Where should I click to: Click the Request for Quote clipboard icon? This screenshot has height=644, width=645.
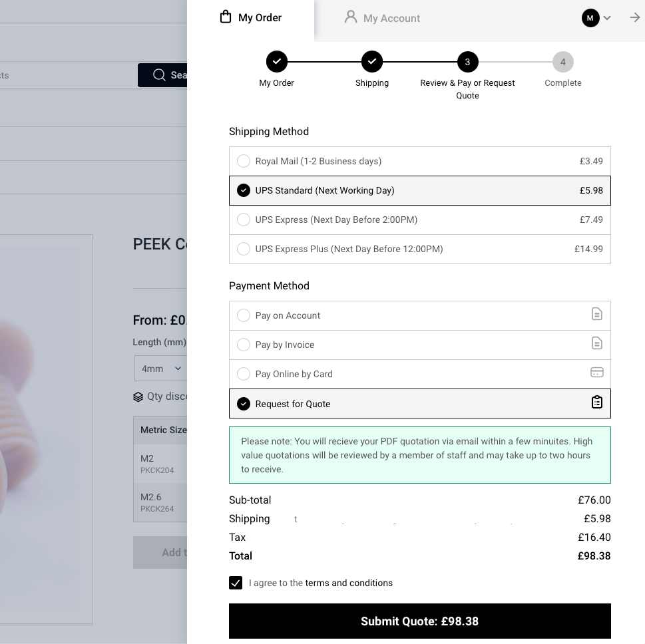coord(597,402)
